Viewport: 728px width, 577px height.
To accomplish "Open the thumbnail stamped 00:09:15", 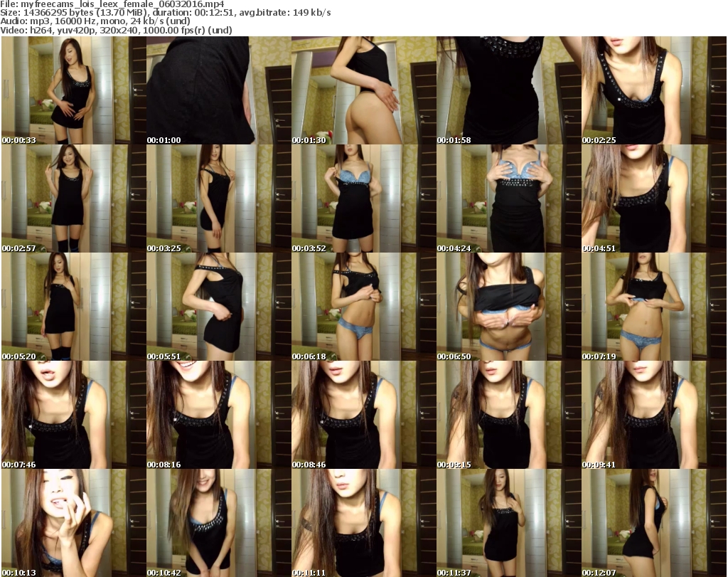I will click(x=509, y=415).
